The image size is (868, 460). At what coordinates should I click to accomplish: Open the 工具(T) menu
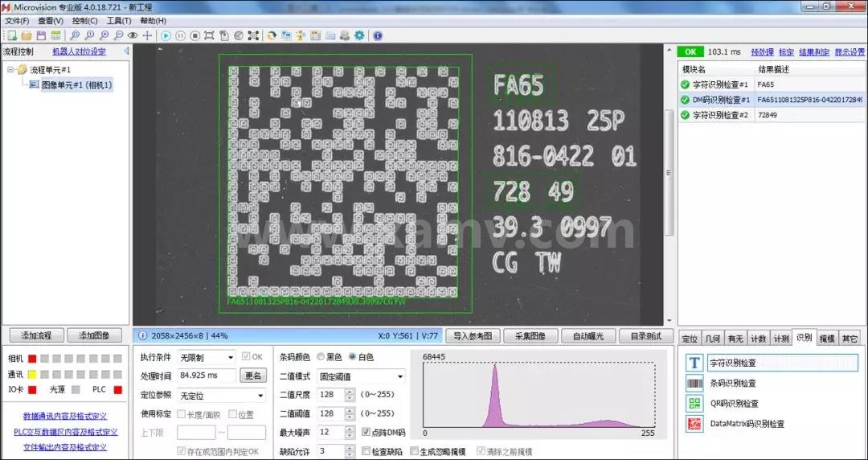119,21
